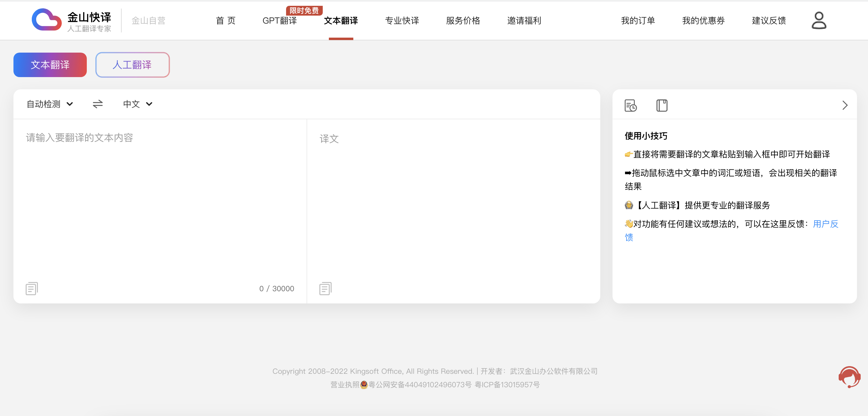Click the 使用小技巧 heading
This screenshot has height=416, width=868.
click(x=646, y=136)
